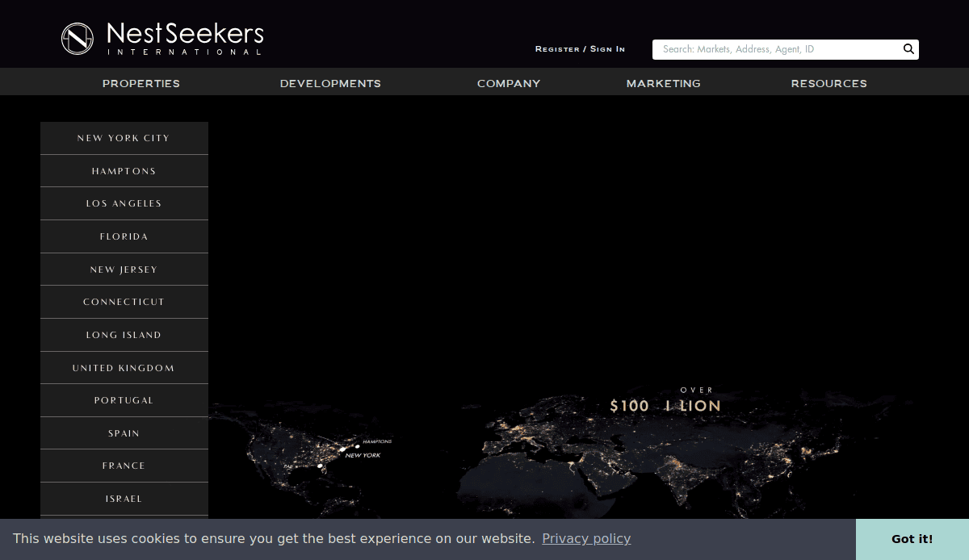Click Register / Sign In

click(580, 48)
